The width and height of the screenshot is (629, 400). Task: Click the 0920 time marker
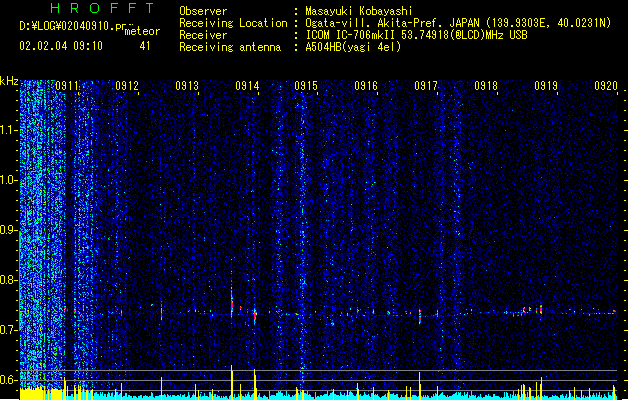[606, 86]
